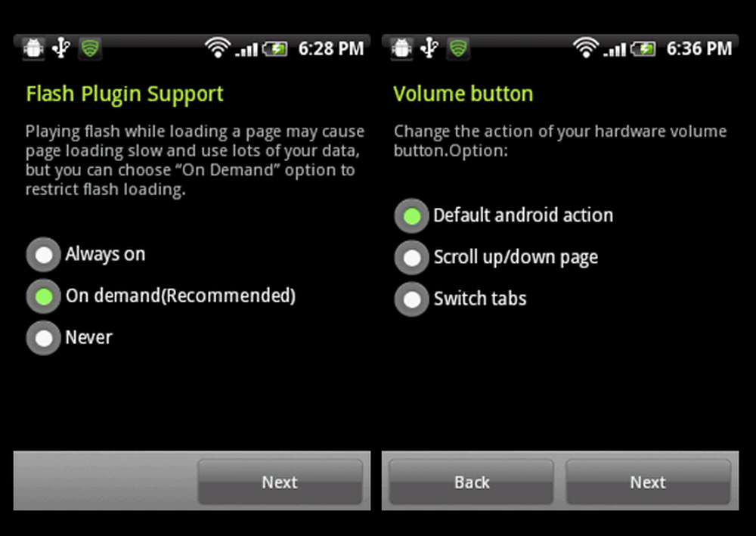This screenshot has height=536, width=756.
Task: Select Default android action option
Action: tap(503, 215)
